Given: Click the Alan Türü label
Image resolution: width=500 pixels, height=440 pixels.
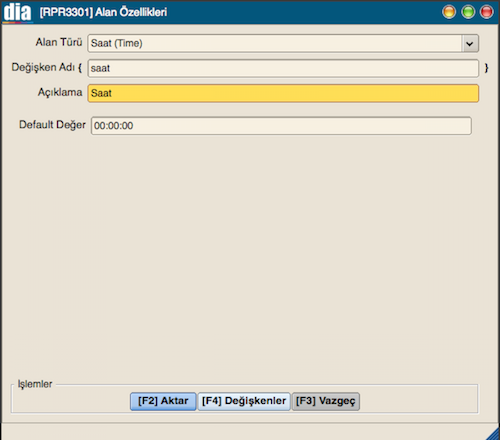Looking at the screenshot, I should click(x=59, y=42).
